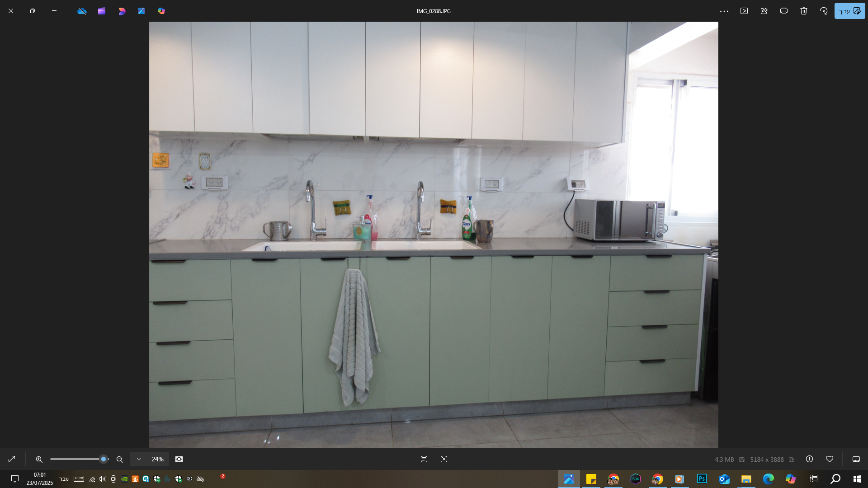Open the Share dialog
868x488 pixels.
coord(764,11)
